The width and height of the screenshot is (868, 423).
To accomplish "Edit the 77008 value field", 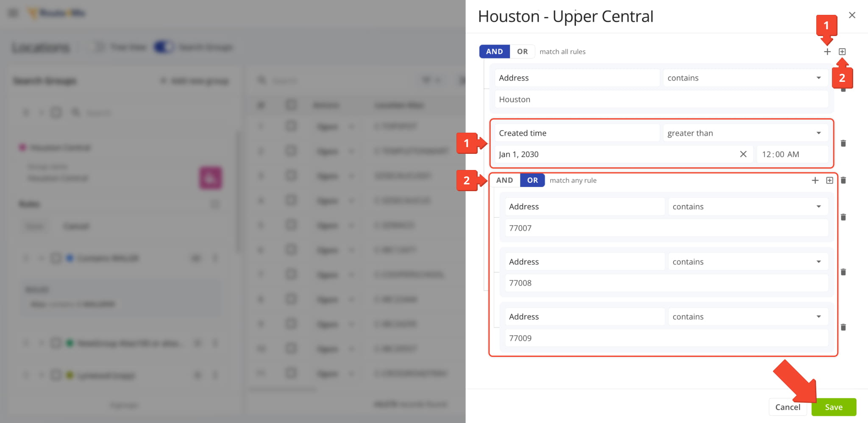I will point(666,283).
